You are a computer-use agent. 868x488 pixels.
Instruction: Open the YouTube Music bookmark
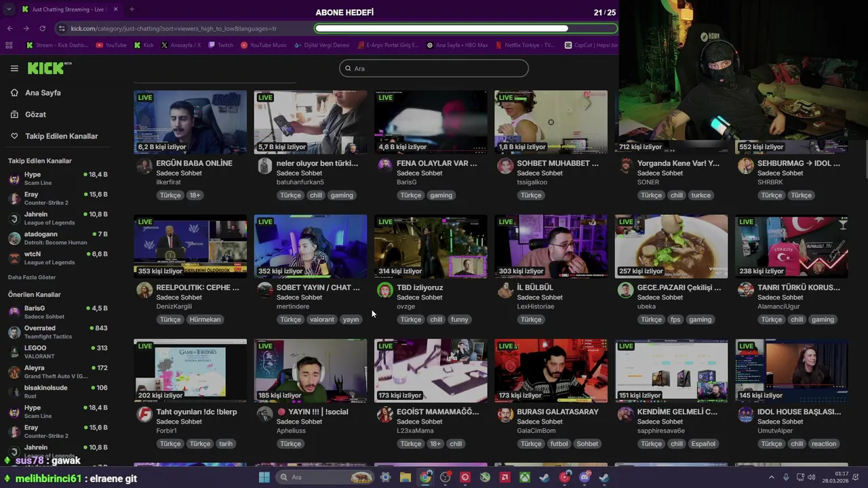tap(264, 45)
